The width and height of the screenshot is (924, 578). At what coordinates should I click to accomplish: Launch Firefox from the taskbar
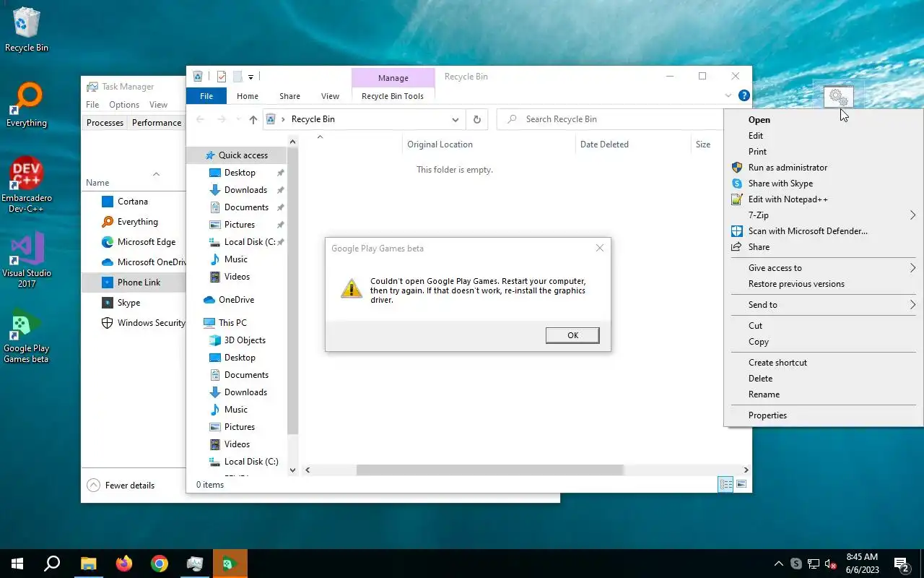pyautogui.click(x=124, y=564)
